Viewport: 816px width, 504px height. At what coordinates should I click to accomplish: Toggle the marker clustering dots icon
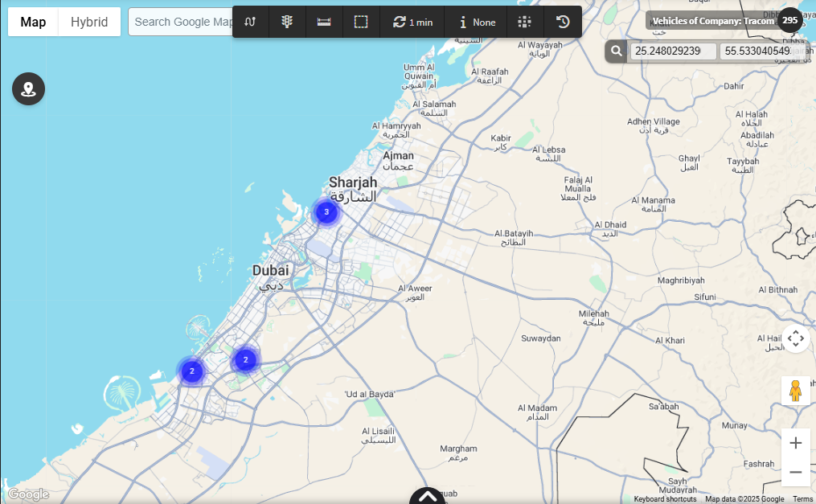coord(524,22)
